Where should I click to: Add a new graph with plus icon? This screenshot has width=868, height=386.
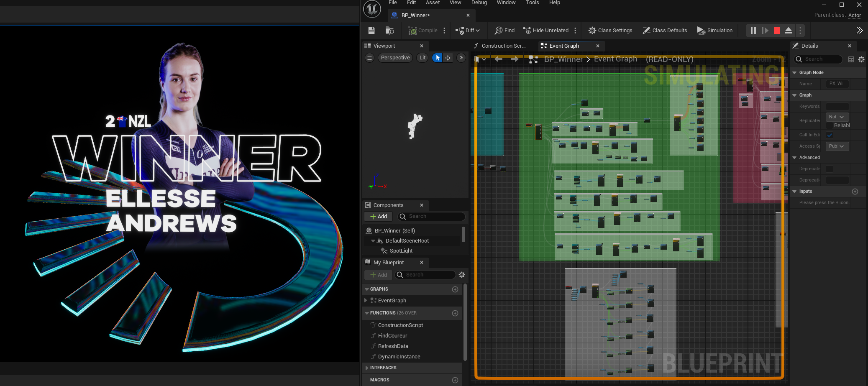455,289
